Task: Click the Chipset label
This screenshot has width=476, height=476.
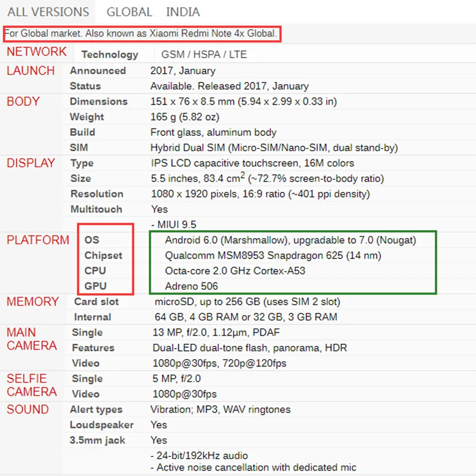Action: (103, 255)
